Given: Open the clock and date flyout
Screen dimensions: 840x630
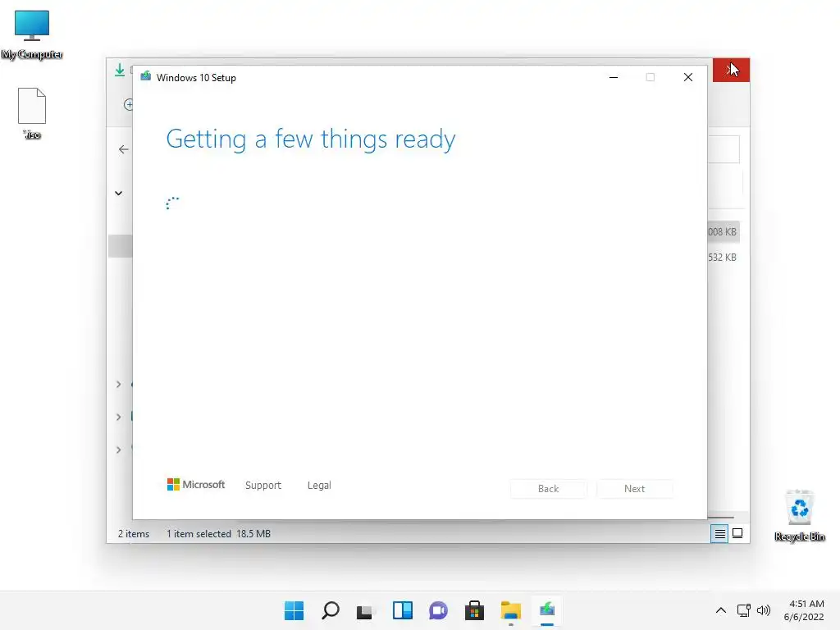Looking at the screenshot, I should [x=804, y=610].
